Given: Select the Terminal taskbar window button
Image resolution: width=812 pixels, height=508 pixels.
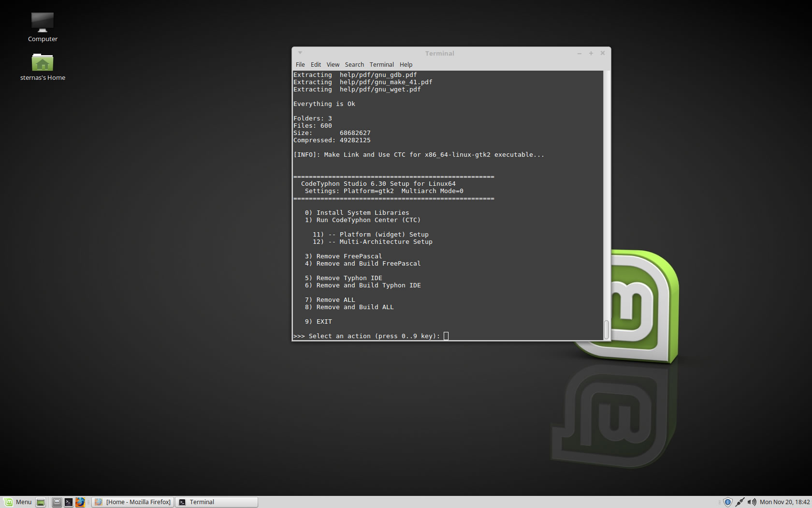Looking at the screenshot, I should point(217,502).
